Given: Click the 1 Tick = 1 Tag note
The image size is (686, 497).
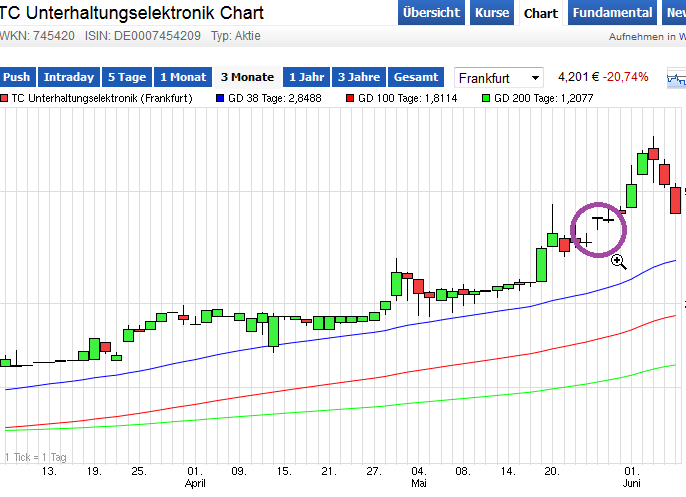Looking at the screenshot, I should pos(36,457).
